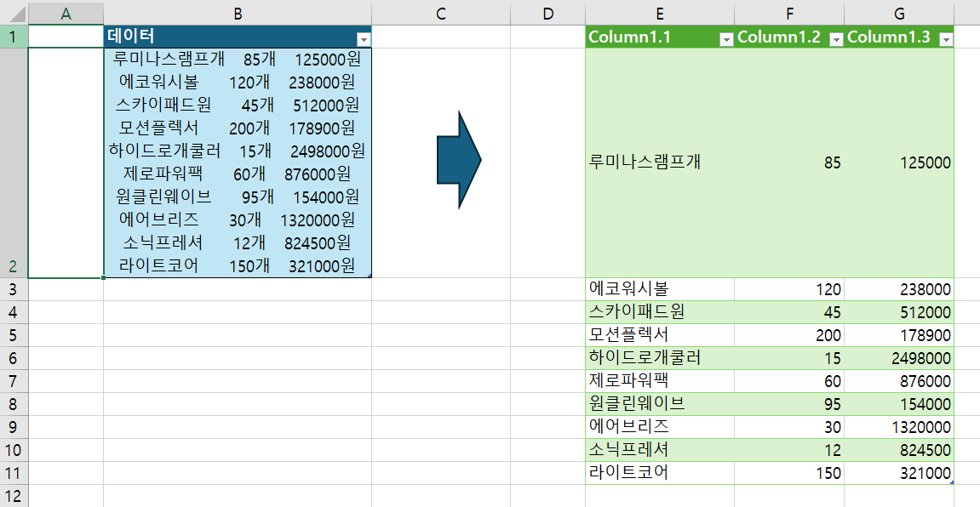
Task: Select the cell containing 2498000
Action: click(899, 358)
